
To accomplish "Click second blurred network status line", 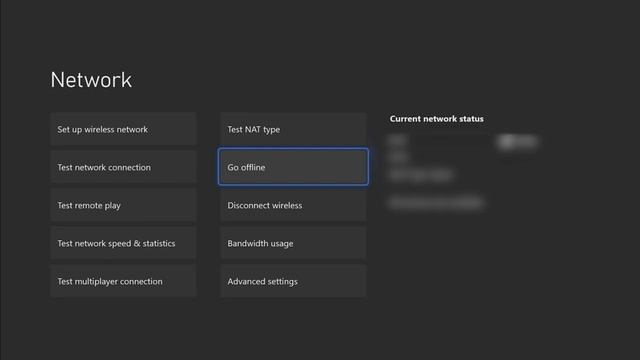I will (398, 157).
